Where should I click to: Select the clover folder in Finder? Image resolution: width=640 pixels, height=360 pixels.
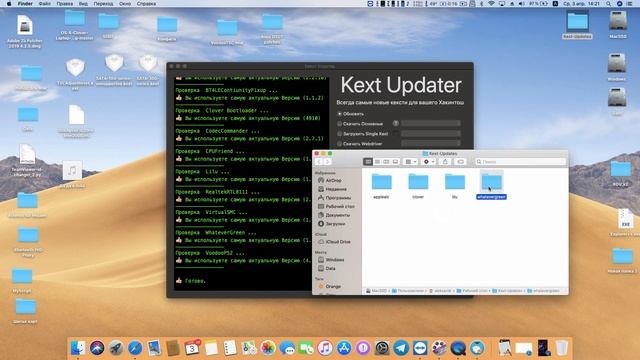pos(418,182)
